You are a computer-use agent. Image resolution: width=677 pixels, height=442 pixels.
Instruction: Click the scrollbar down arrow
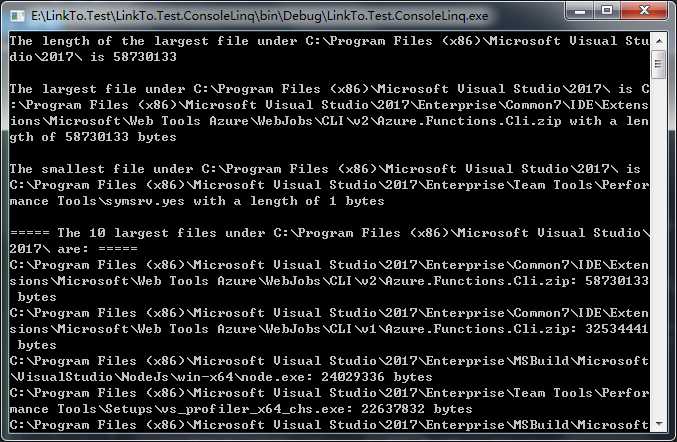658,423
